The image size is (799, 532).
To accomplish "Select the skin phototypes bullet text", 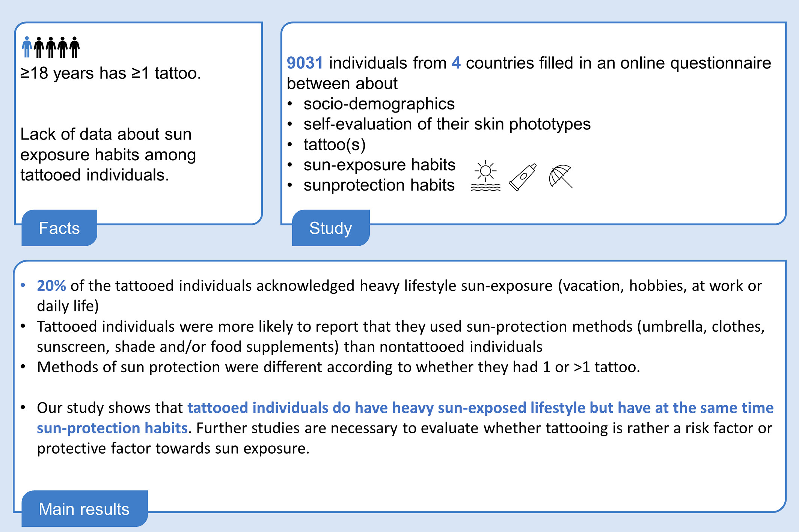I will pyautogui.click(x=447, y=124).
